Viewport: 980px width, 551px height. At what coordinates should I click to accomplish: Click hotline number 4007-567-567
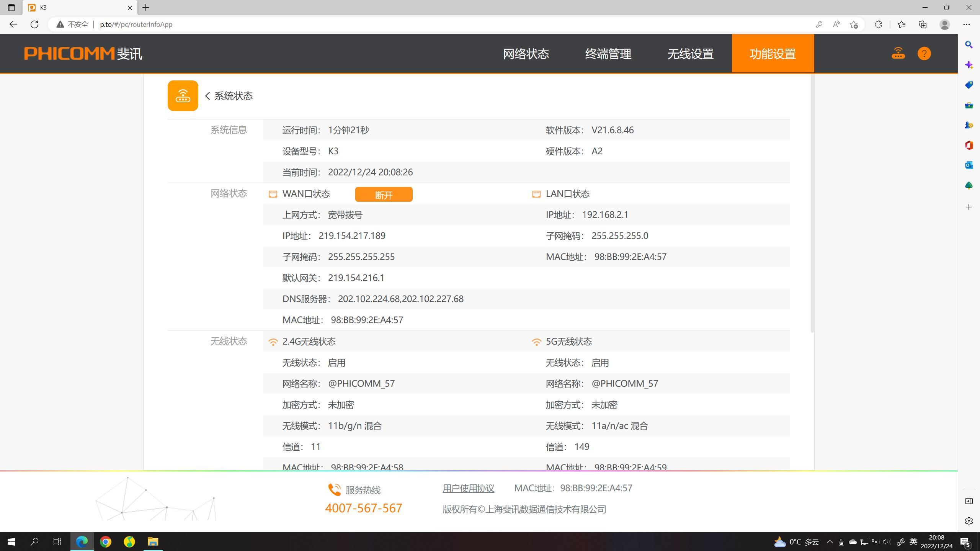pyautogui.click(x=364, y=508)
